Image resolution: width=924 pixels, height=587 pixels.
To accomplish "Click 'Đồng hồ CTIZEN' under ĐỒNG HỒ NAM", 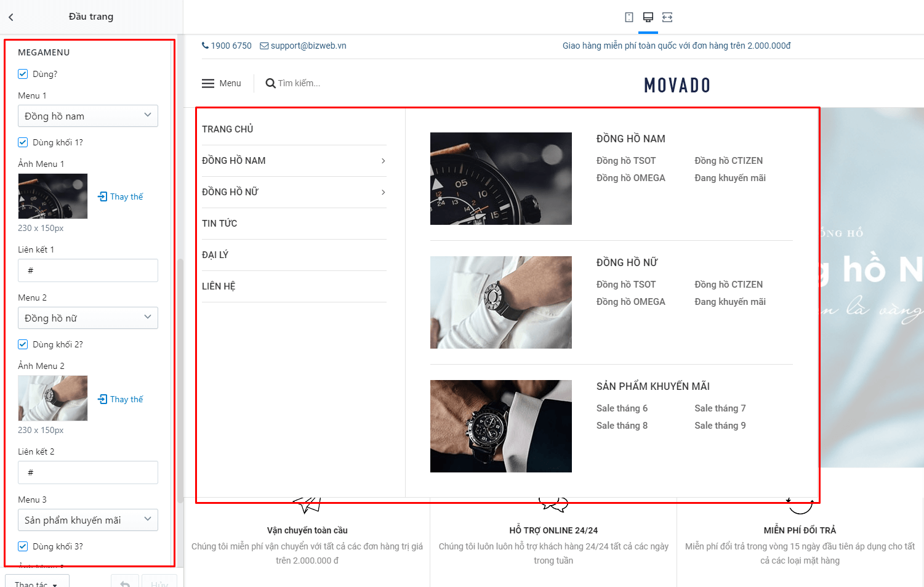I will [729, 161].
